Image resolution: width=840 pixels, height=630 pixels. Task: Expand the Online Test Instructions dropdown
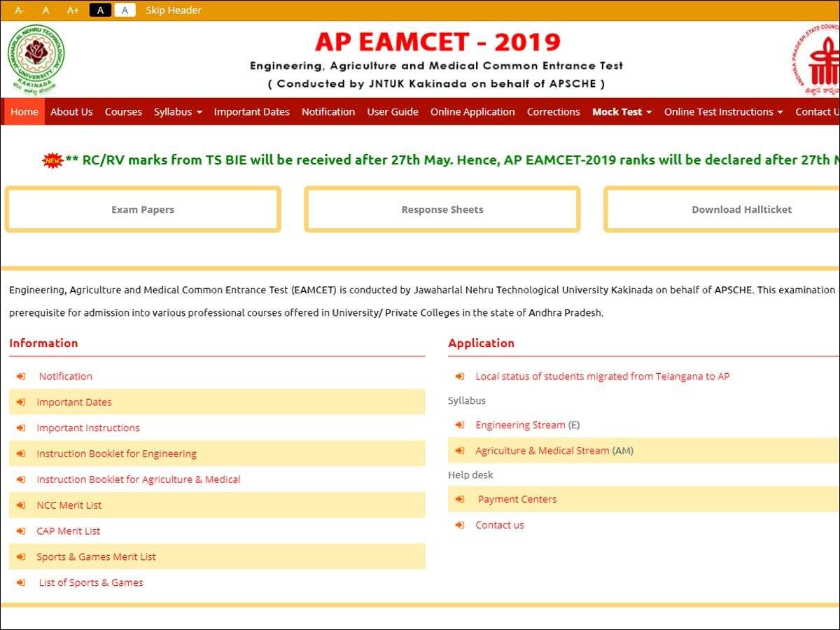click(x=723, y=112)
